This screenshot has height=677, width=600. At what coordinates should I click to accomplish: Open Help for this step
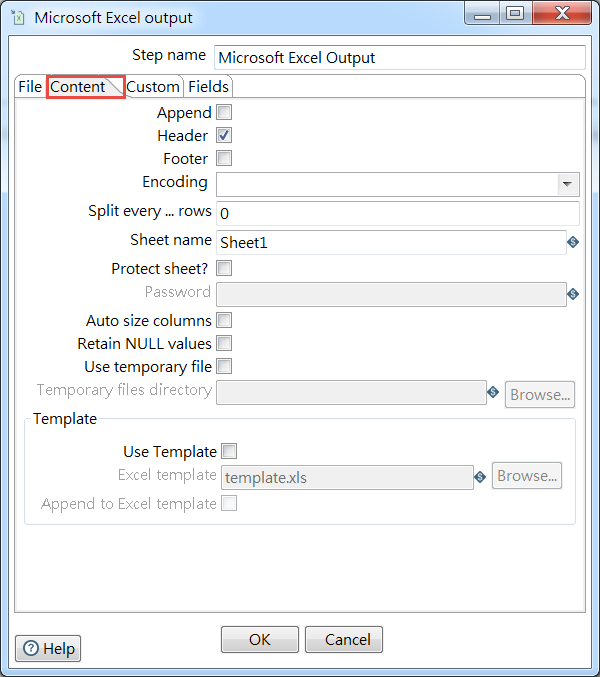pyautogui.click(x=48, y=648)
